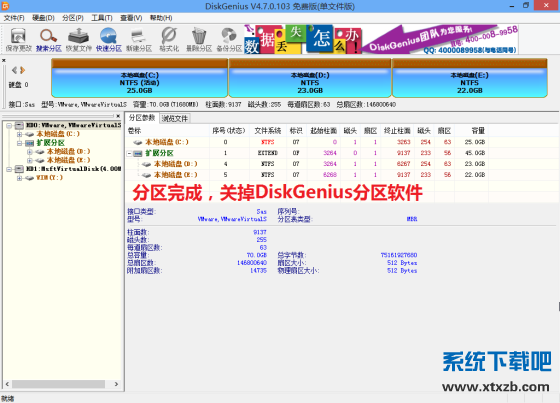
Task: Click the DiskGenius banner advertisement
Action: point(381,39)
